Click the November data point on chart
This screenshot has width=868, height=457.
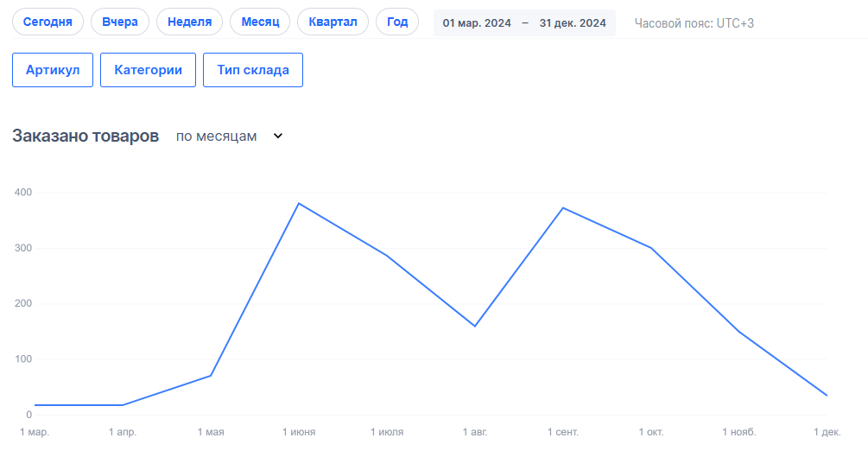point(739,332)
